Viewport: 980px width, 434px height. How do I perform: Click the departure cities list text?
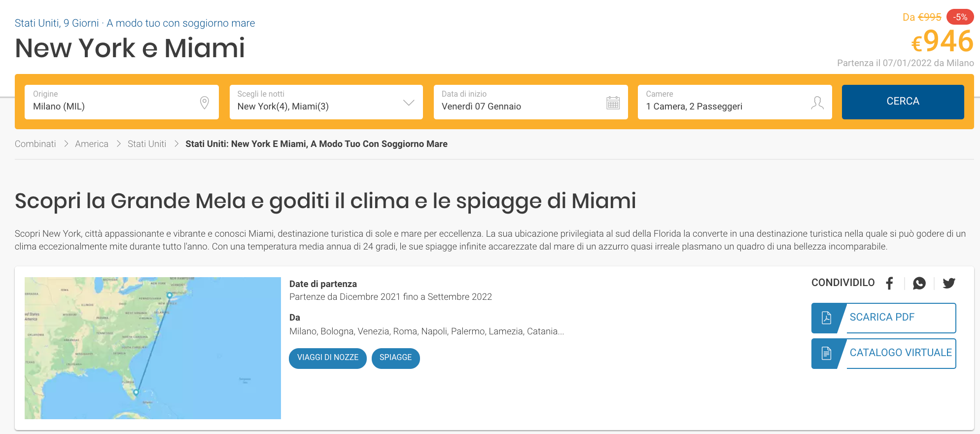(x=426, y=331)
